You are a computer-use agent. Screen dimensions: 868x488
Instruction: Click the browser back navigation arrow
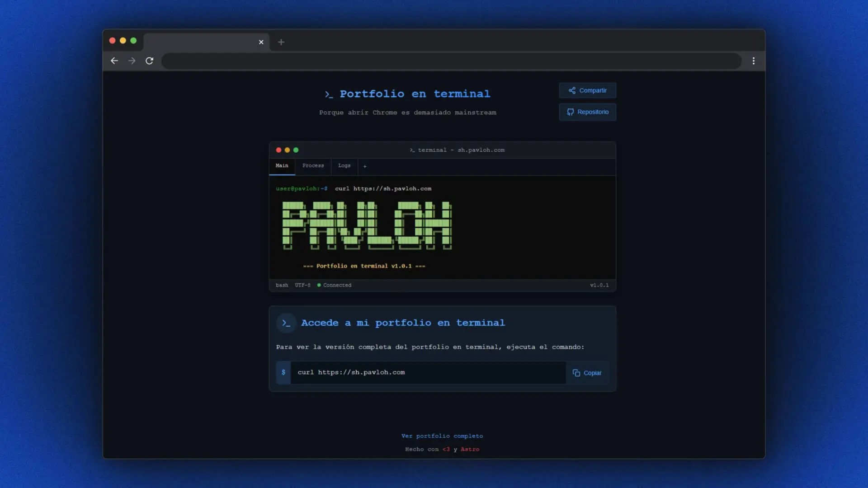114,61
